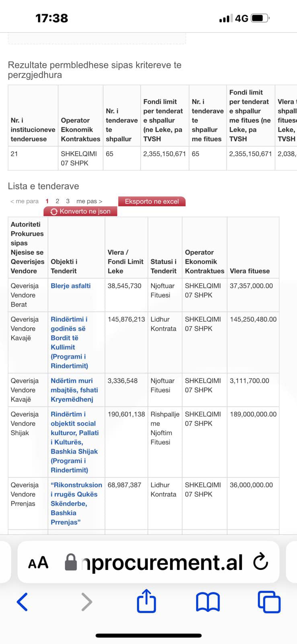Open Rindërtimi i godinës së Bordit tender
Viewport: 297px width, 644px height.
(x=69, y=342)
